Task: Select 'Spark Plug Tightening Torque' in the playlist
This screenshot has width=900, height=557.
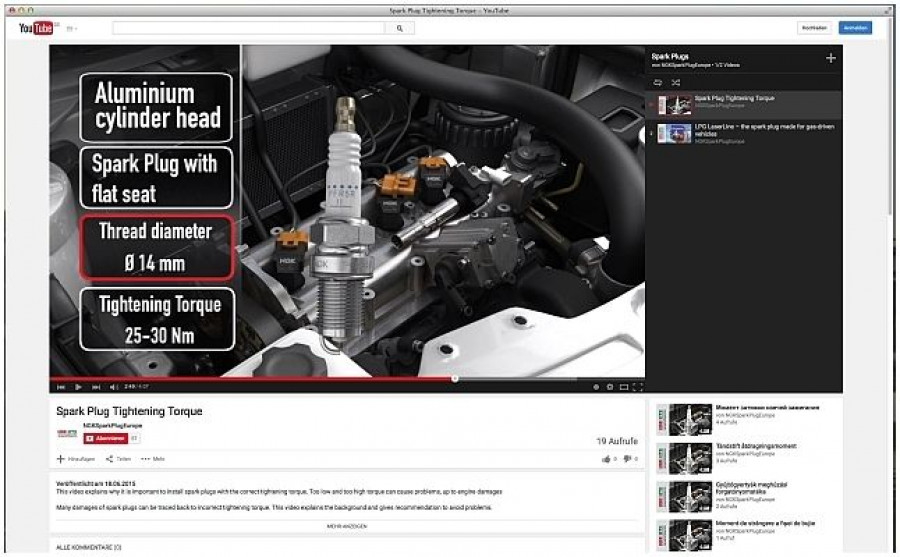Action: click(x=744, y=105)
